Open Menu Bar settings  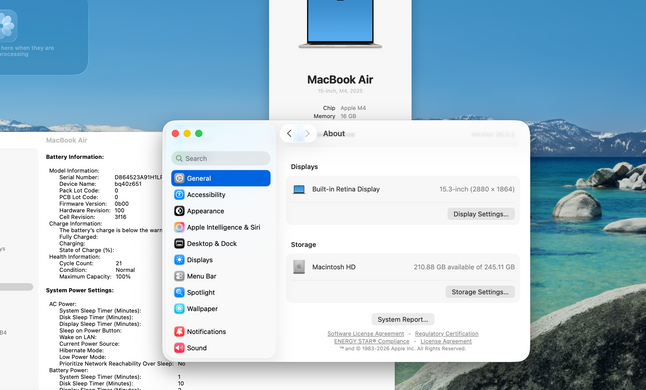[x=221, y=276]
